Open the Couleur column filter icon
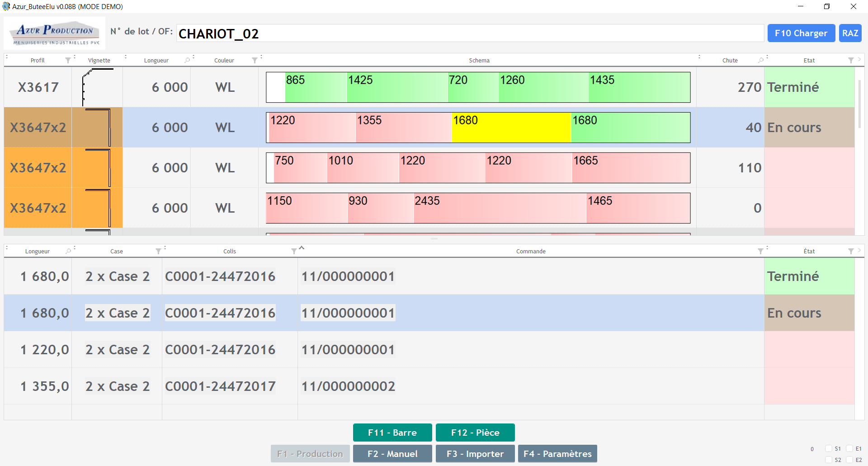Screen dimensions: 868x466 [255, 61]
